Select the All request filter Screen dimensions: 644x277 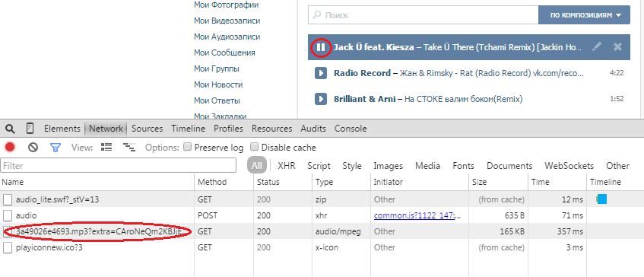tap(257, 166)
